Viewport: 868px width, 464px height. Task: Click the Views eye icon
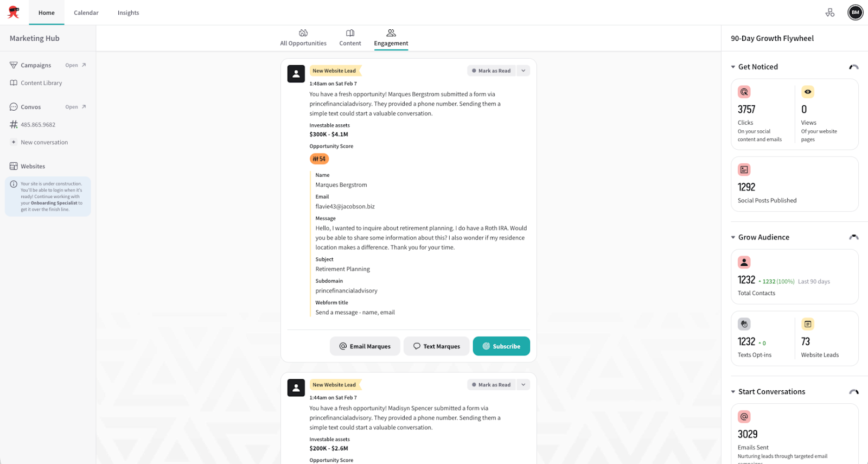pyautogui.click(x=808, y=92)
